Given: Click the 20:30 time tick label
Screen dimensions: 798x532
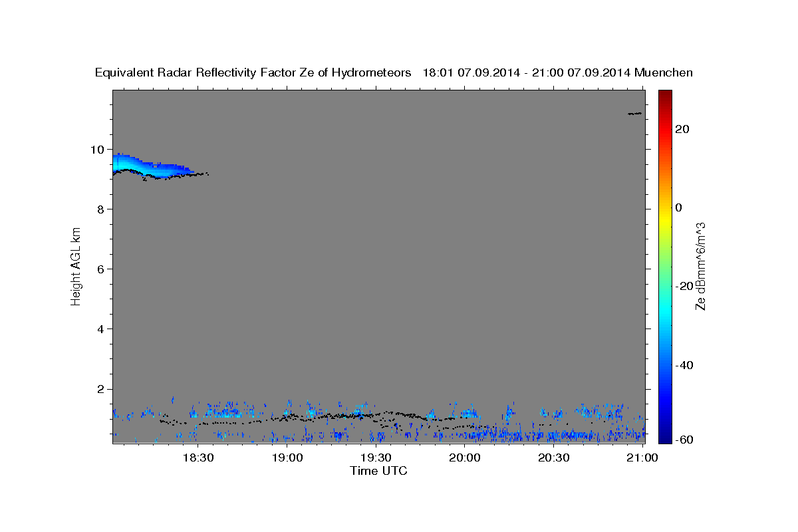Looking at the screenshot, I should point(553,458).
